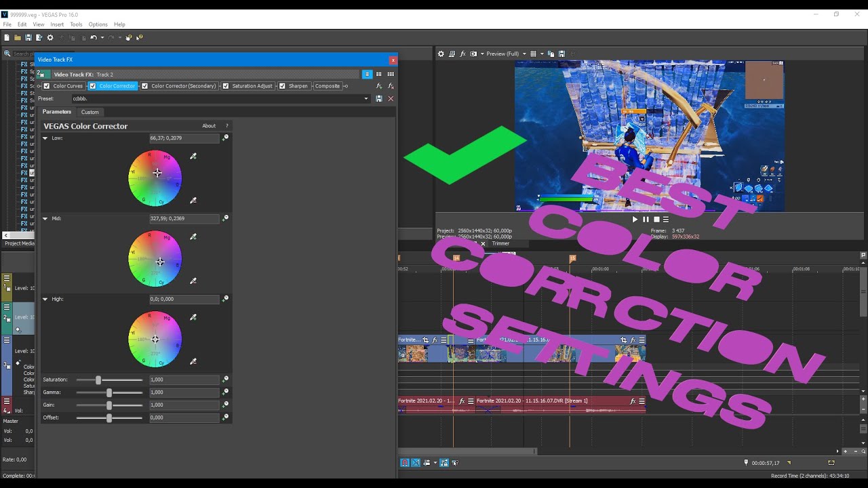Viewport: 868px width, 488px height.
Task: Toggle the Saturation Adjust checkbox
Action: (226, 86)
